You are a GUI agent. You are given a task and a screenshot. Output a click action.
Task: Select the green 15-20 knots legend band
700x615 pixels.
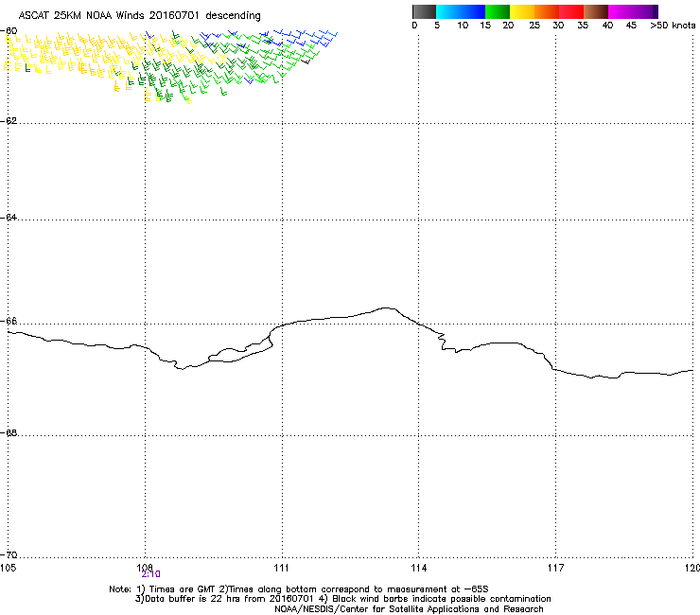point(498,11)
